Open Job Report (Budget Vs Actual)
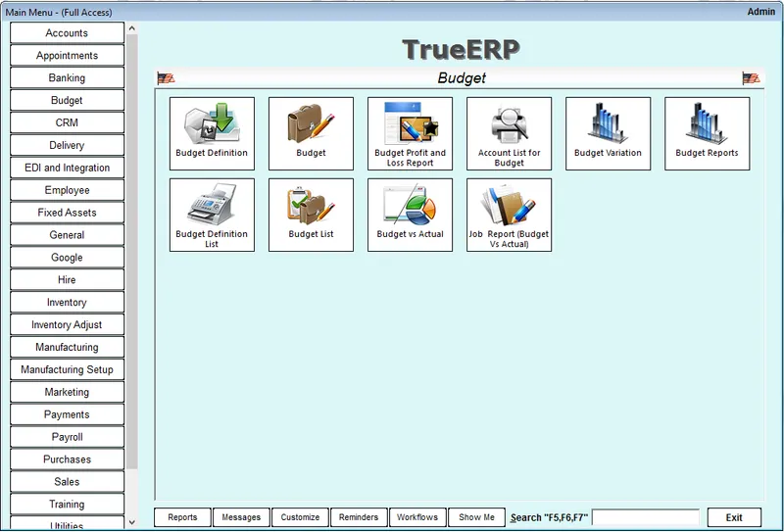 pos(509,215)
